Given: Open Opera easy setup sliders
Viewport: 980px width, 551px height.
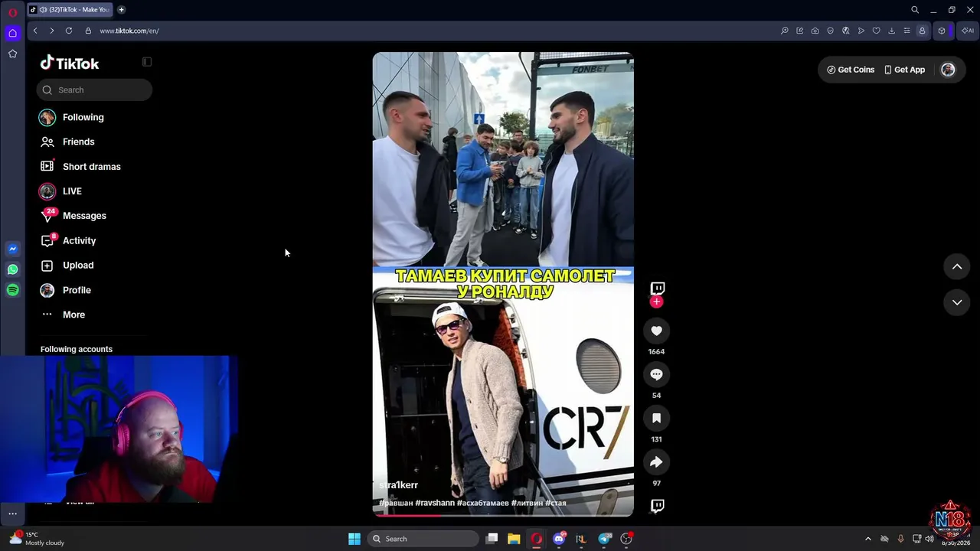Looking at the screenshot, I should pos(906,31).
